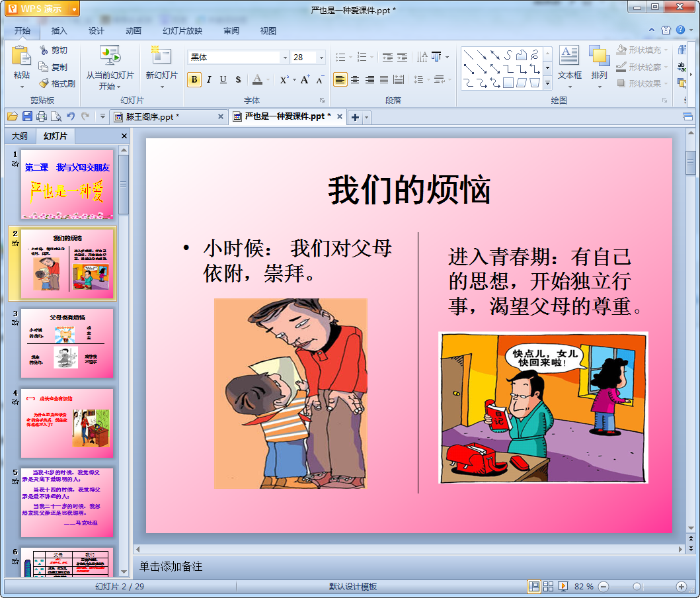700x598 pixels.
Task: Switch to normal view in status bar
Action: (533, 586)
